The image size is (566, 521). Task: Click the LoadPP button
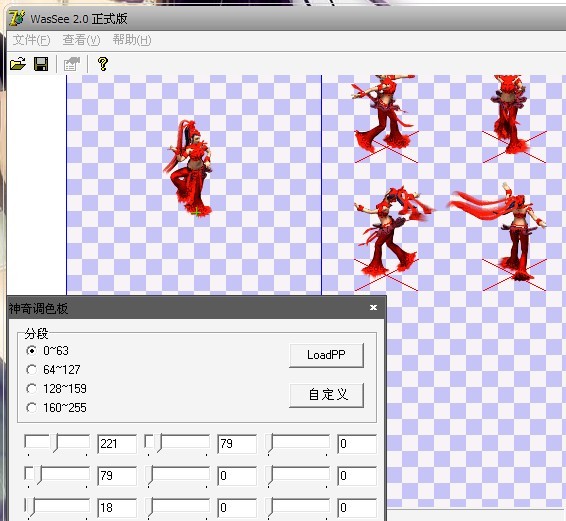pos(326,355)
